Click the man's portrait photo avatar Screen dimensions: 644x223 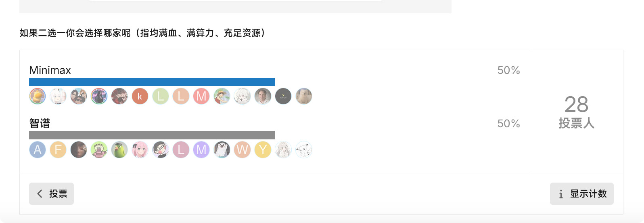point(263,97)
